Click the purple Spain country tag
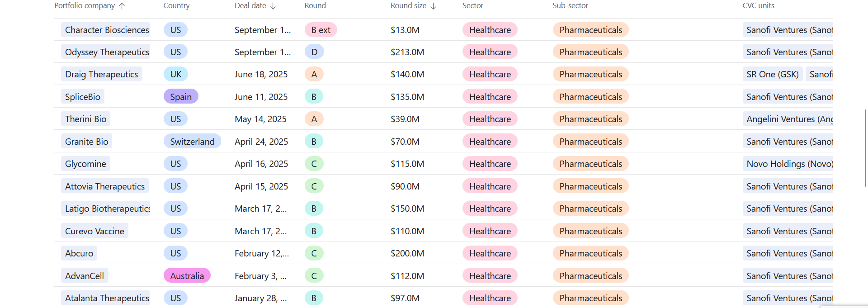The width and height of the screenshot is (868, 308). tap(181, 97)
